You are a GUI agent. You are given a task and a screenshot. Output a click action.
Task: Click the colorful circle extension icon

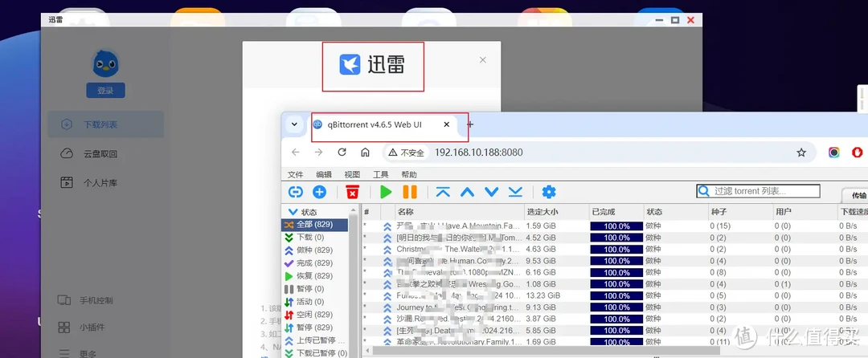pos(833,153)
